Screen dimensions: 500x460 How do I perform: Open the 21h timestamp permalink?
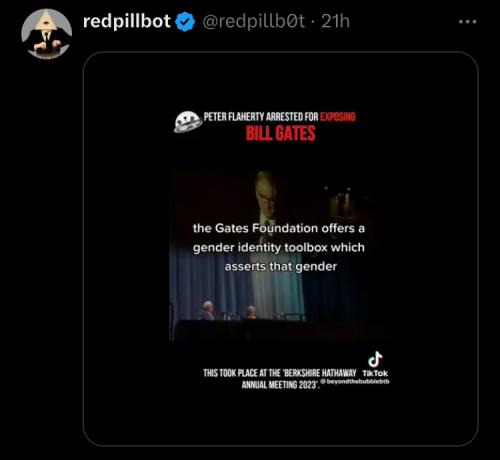(x=335, y=22)
